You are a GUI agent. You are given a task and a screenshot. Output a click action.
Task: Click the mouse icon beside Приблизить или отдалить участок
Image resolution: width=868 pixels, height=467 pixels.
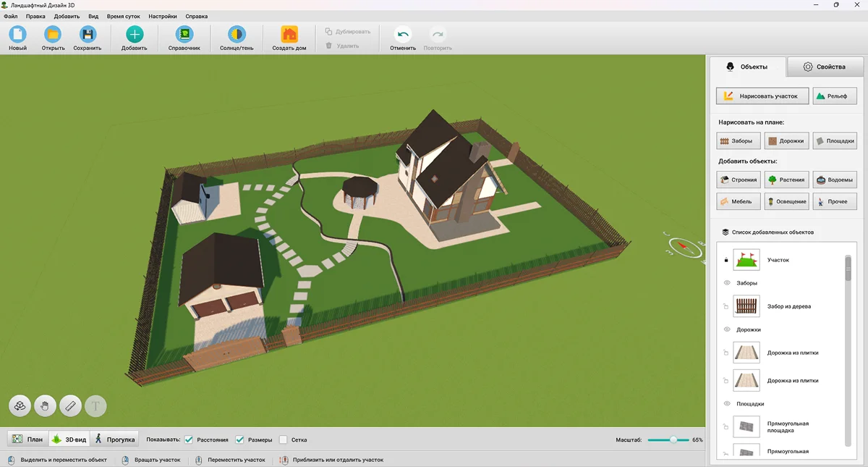pyautogui.click(x=284, y=460)
